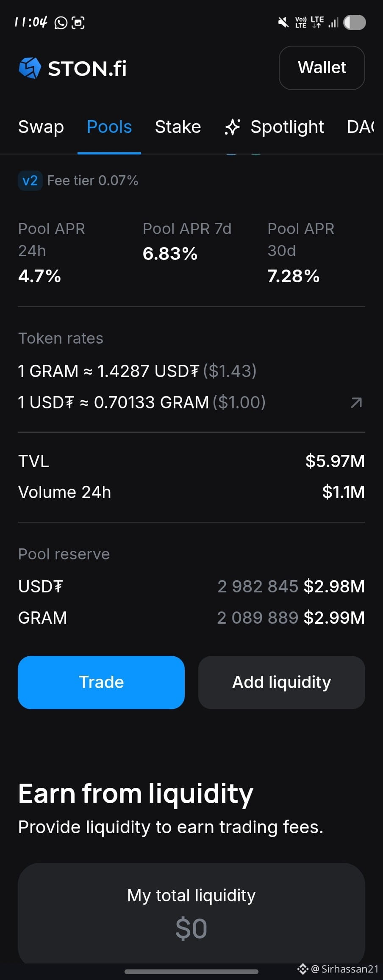383x980 pixels.
Task: Tap the v2 version badge
Action: tap(30, 181)
